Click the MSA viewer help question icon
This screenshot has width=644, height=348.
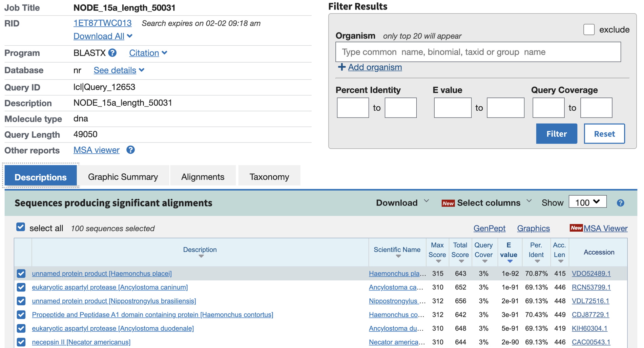pyautogui.click(x=130, y=150)
